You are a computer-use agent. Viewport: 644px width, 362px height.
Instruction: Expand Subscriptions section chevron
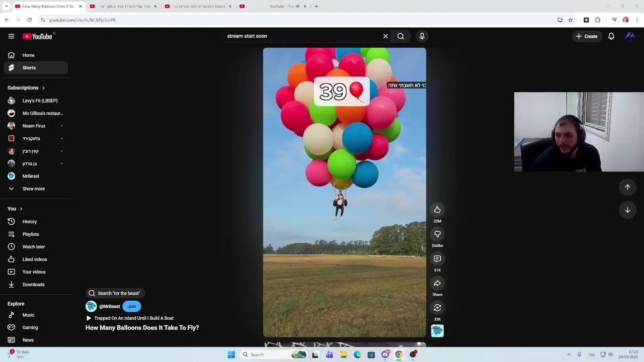point(43,88)
